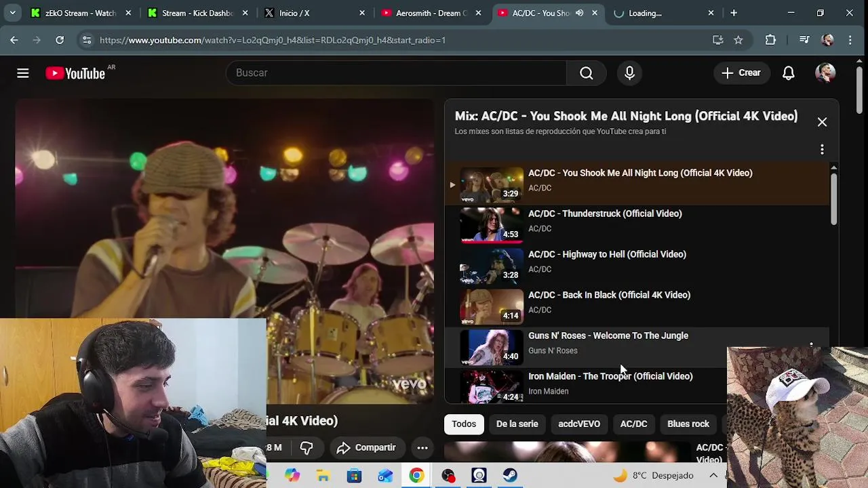Expand the Chrome tab search dropdown

tap(12, 13)
